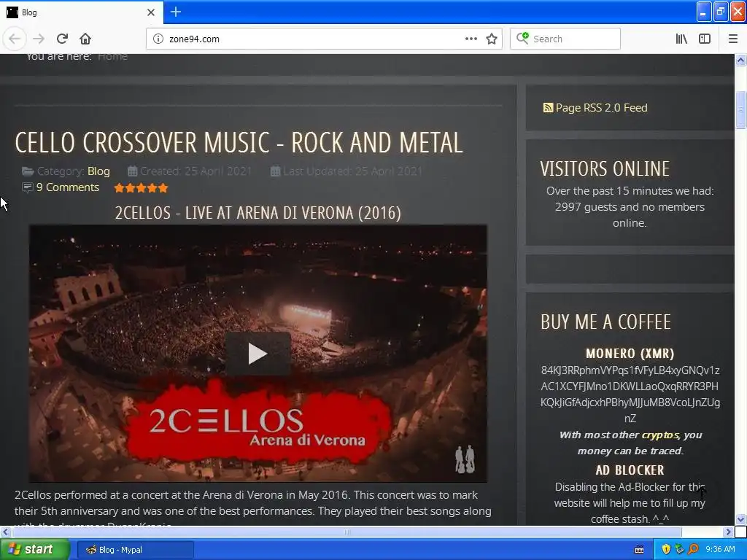The width and height of the screenshot is (747, 560).
Task: Follow the cryptos link in sidebar
Action: point(660,435)
